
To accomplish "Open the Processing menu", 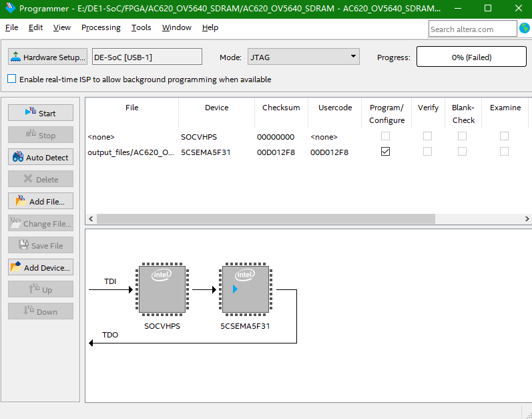I will (101, 27).
